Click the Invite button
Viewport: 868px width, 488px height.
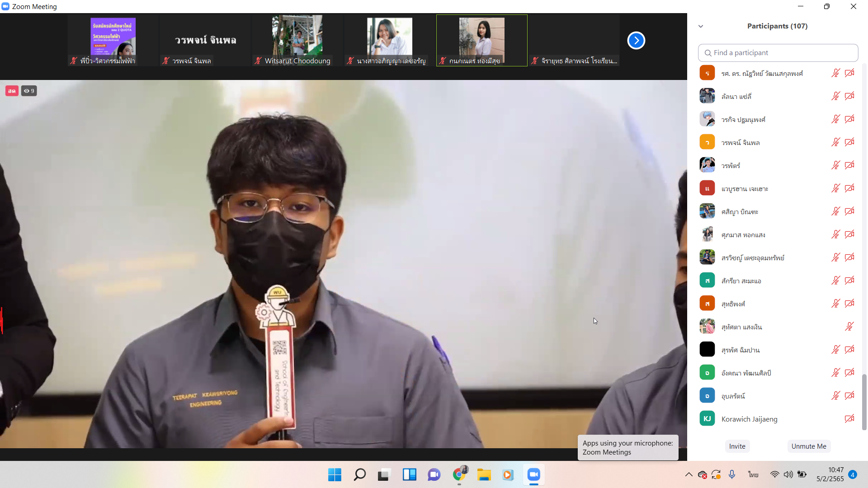(737, 446)
